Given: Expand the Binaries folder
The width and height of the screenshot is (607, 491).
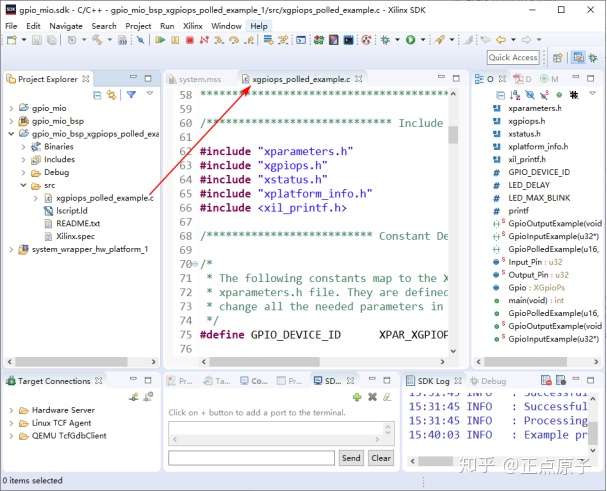Looking at the screenshot, I should pyautogui.click(x=23, y=146).
